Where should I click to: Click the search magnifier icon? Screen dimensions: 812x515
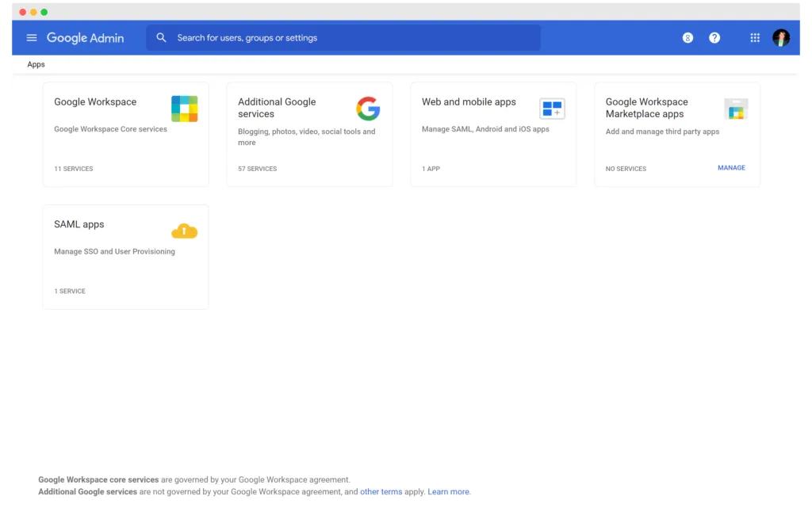(161, 38)
